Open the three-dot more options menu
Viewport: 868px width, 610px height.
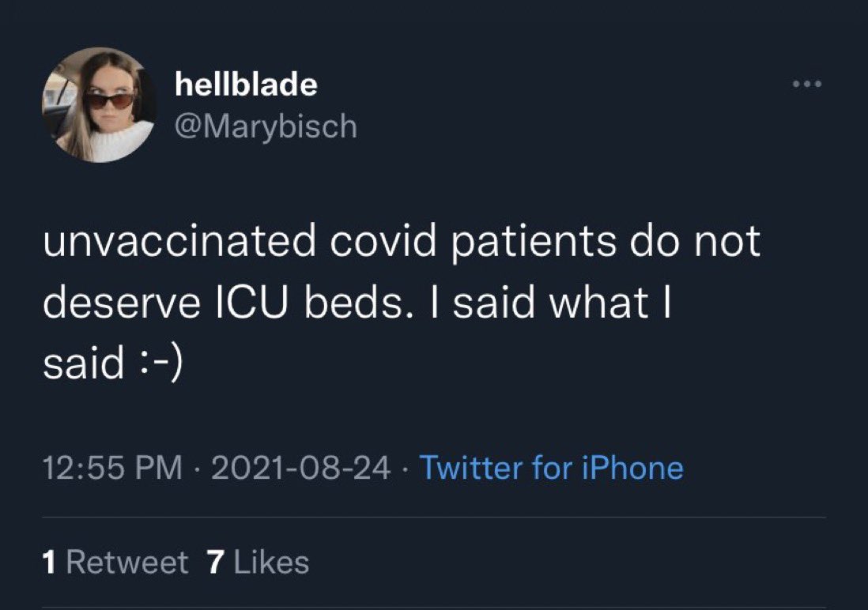pos(807,85)
